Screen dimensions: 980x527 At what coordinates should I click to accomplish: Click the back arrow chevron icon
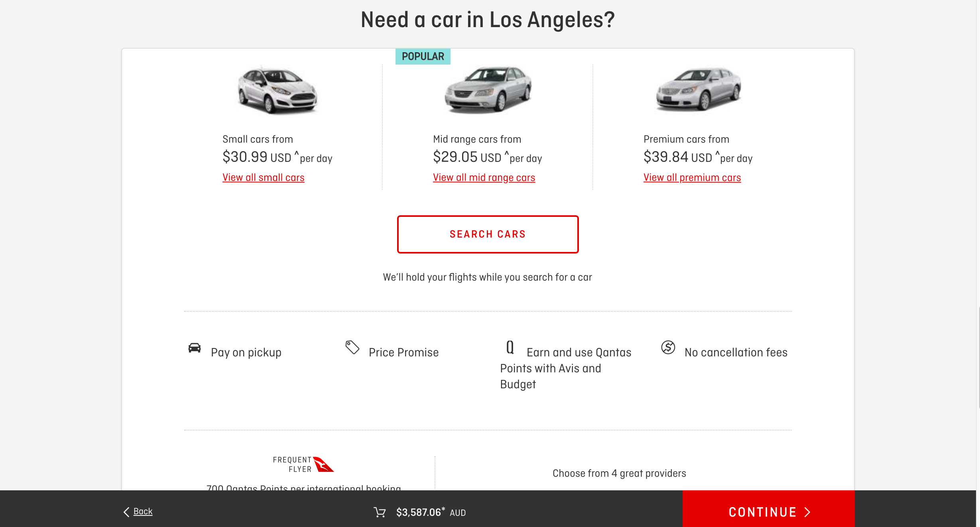[x=126, y=512]
